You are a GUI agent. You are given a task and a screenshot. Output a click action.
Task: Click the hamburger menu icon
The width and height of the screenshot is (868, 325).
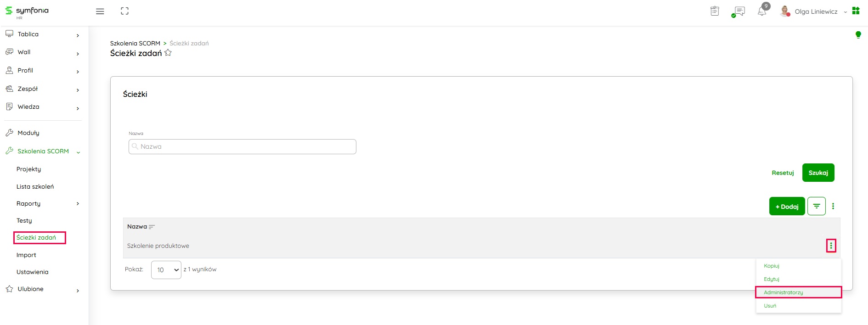tap(100, 11)
